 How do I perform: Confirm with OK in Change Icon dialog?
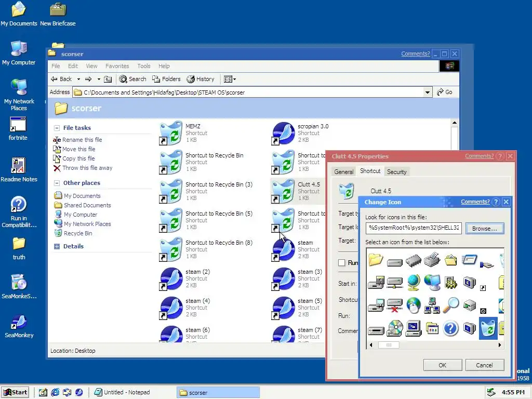(x=443, y=365)
